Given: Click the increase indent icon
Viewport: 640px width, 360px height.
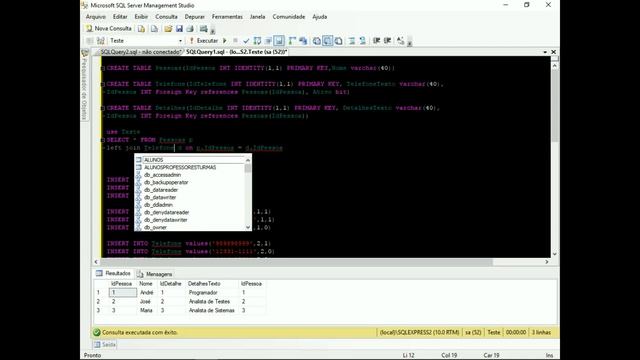Looking at the screenshot, I should [x=387, y=41].
